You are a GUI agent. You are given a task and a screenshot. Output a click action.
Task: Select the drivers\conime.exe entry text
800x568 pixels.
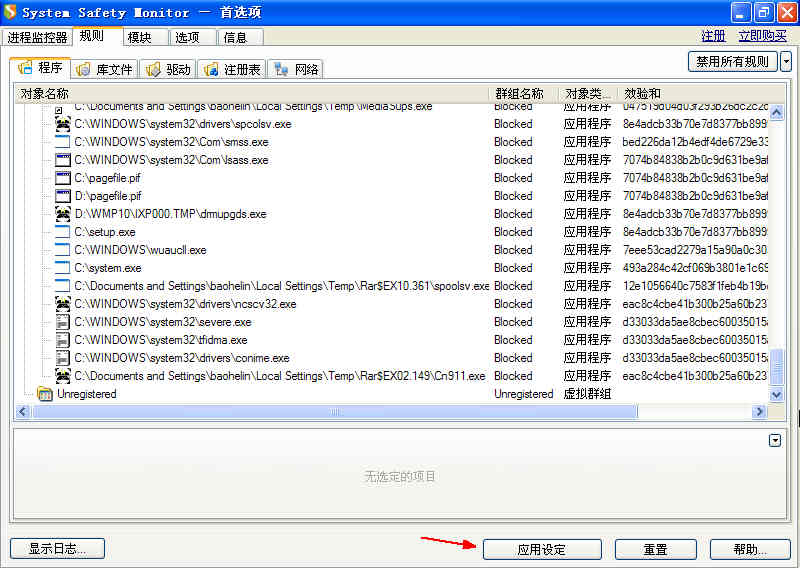182,358
